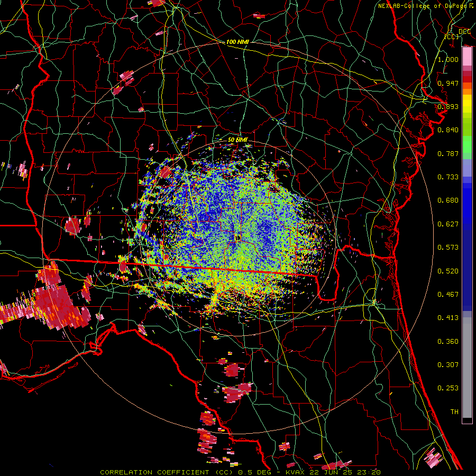Click the pink swatch at top of color bar
This screenshot has height=476, width=476.
[467, 57]
